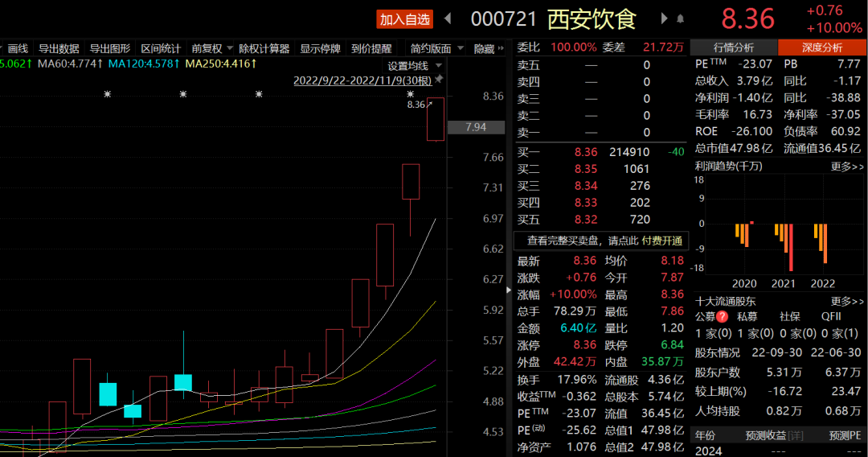The image size is (868, 457).
Task: Click 更多>> beside 利润趋势
Action: 847,167
